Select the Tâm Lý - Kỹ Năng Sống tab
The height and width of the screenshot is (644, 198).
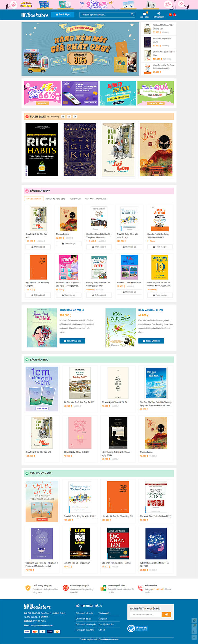55,199
